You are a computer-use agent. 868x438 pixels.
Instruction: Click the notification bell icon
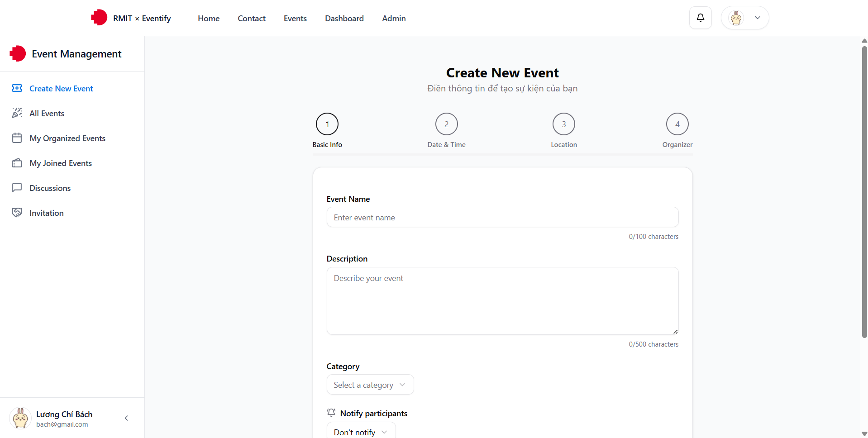point(700,18)
